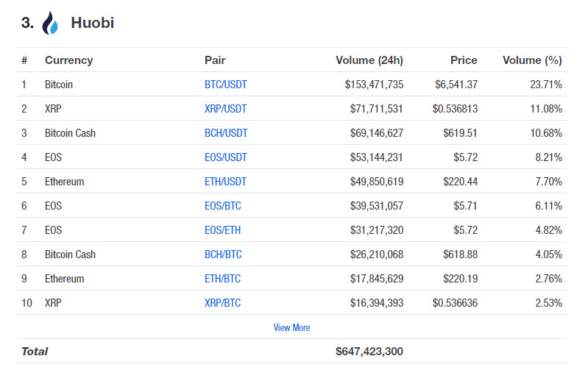Click volume value $39,531,057

pyautogui.click(x=377, y=206)
